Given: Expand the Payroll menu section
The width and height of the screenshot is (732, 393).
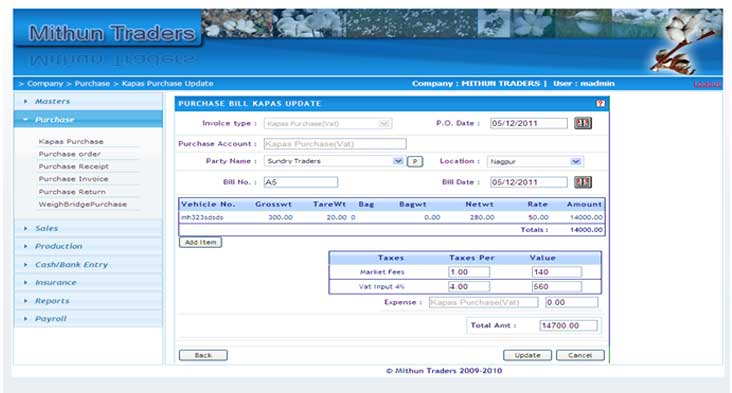Looking at the screenshot, I should coord(88,319).
